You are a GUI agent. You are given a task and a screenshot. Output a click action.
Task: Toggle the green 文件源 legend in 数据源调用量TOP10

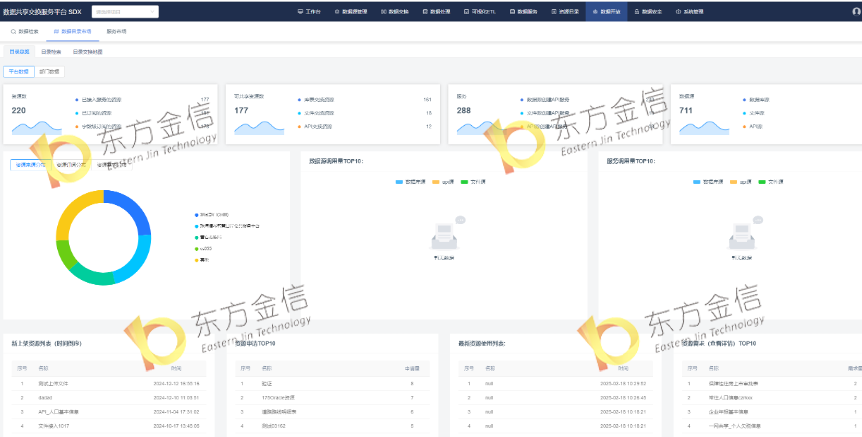tap(473, 182)
